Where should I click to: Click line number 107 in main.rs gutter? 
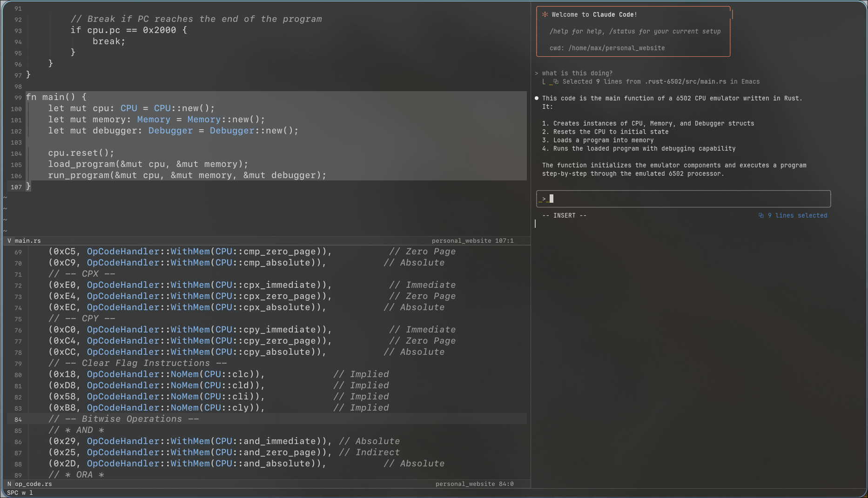tap(16, 187)
